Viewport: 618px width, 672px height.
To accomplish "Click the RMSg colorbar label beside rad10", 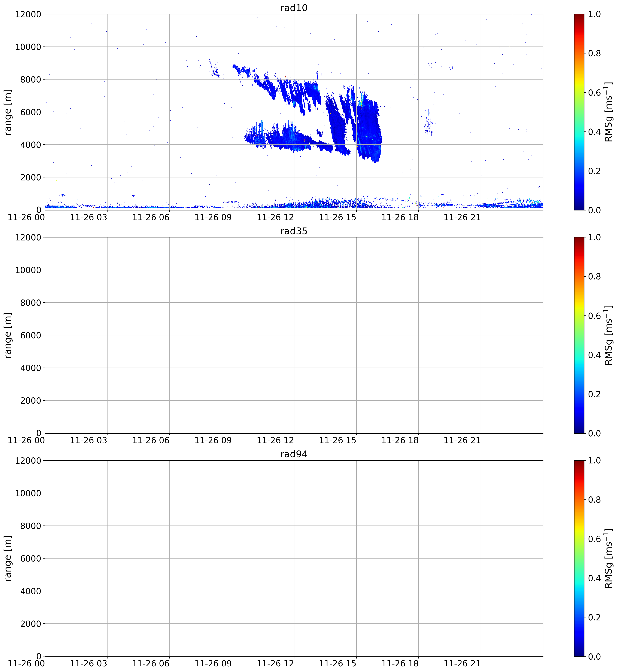I will [609, 112].
